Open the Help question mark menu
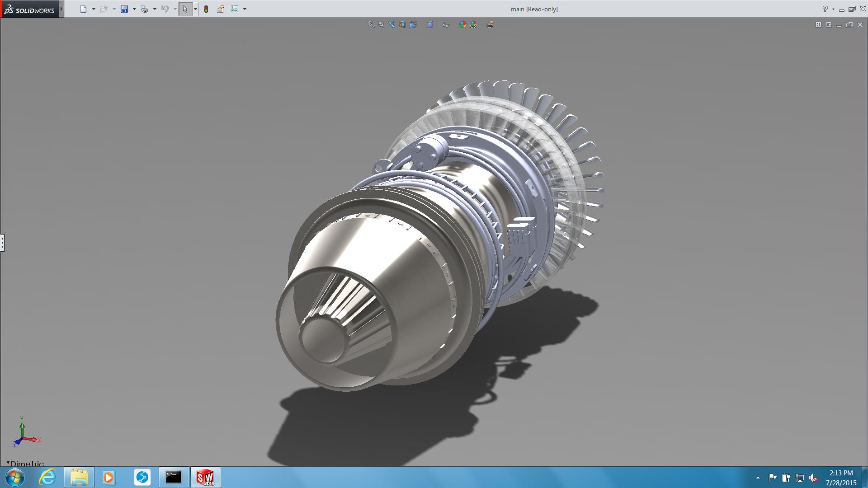 tap(825, 9)
